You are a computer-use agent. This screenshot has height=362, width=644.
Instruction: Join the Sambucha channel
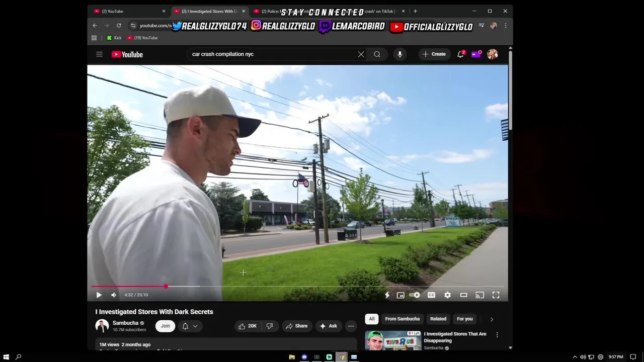point(166,326)
